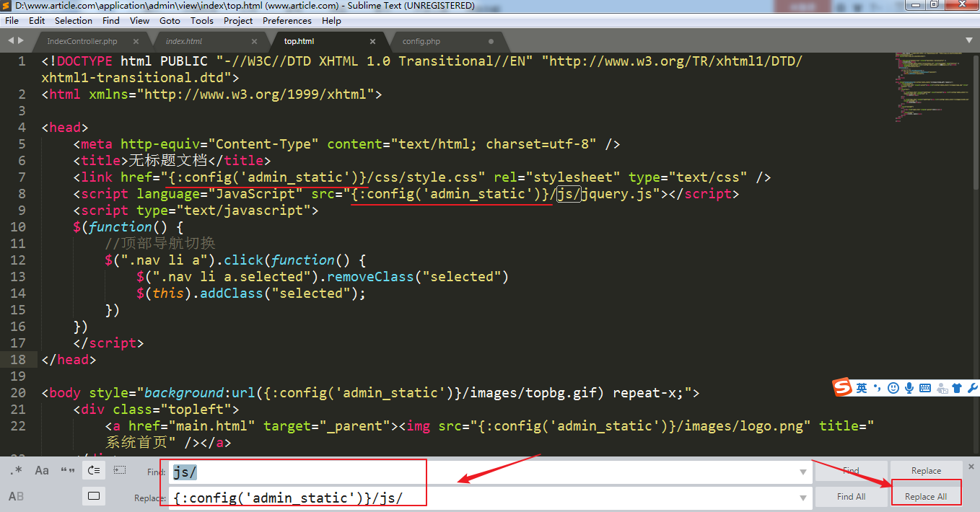Open the Sogou soft keyboard icon
980x512 pixels.
coord(925,388)
